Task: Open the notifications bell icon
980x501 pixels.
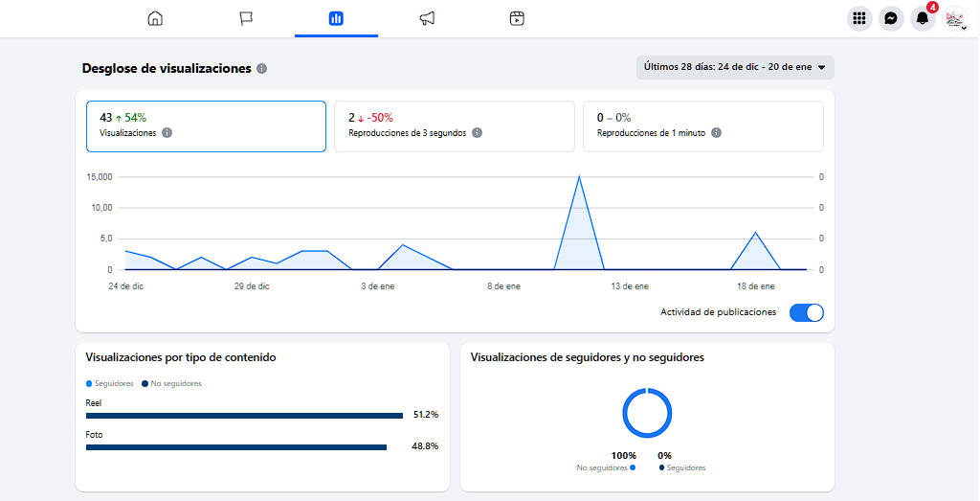Action: (923, 18)
